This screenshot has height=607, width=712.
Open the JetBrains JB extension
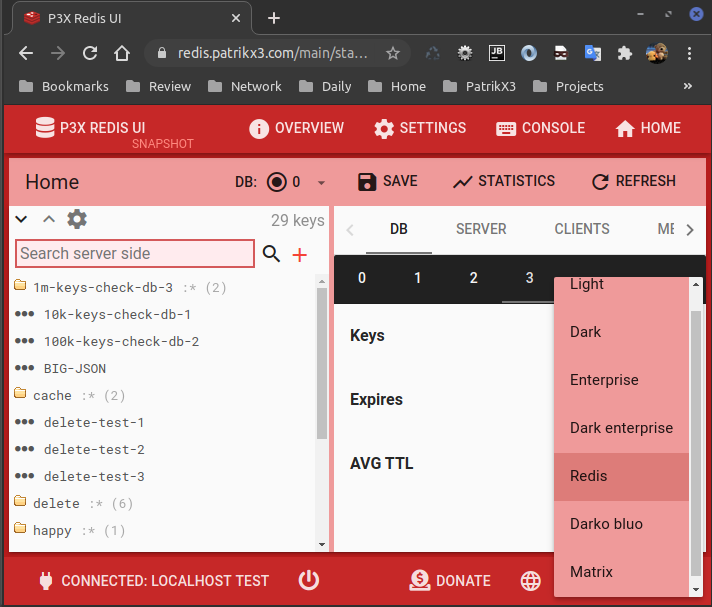point(497,53)
